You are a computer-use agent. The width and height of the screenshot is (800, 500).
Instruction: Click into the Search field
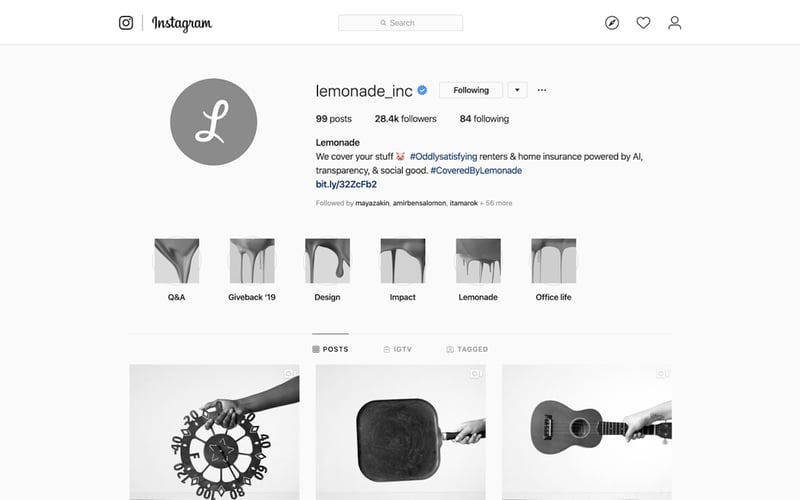401,23
